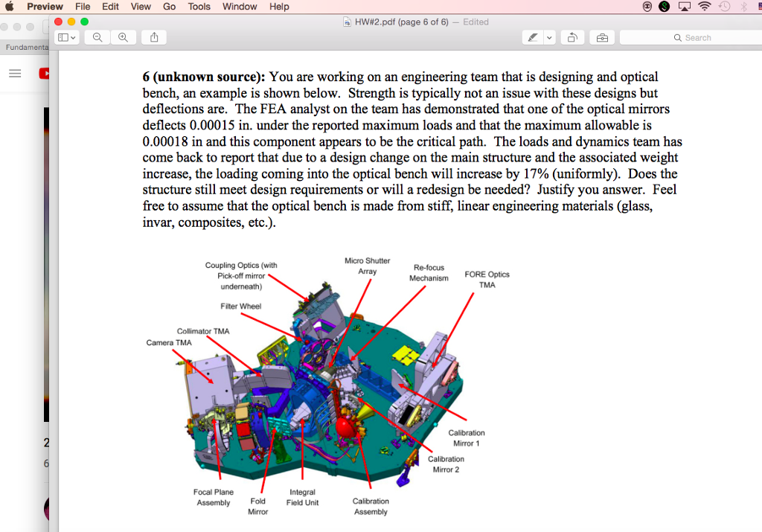Click the Search field in Preview

click(691, 37)
